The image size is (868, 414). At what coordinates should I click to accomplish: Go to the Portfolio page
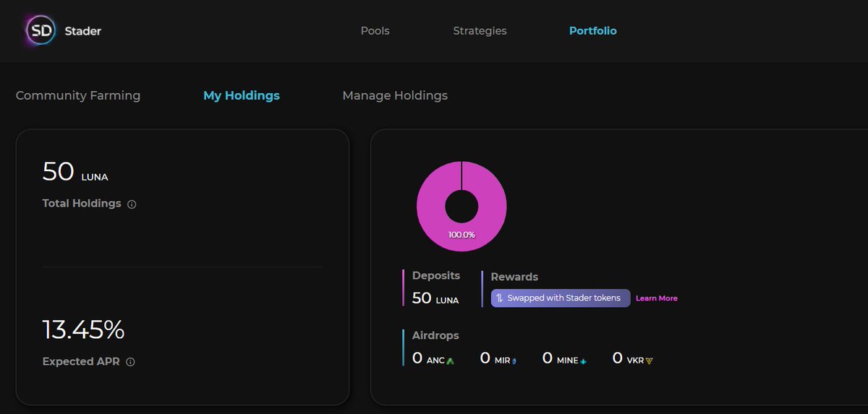coord(592,31)
